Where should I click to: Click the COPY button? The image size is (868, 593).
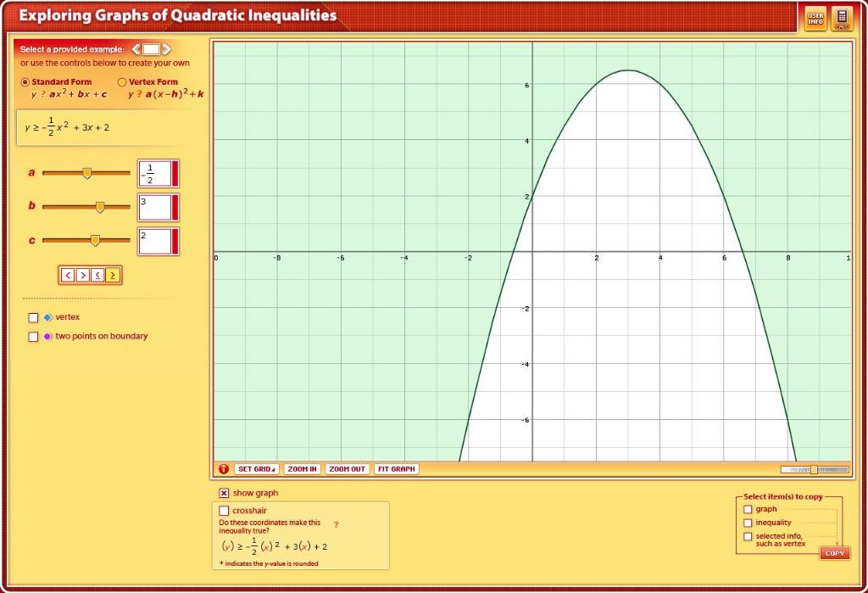835,553
